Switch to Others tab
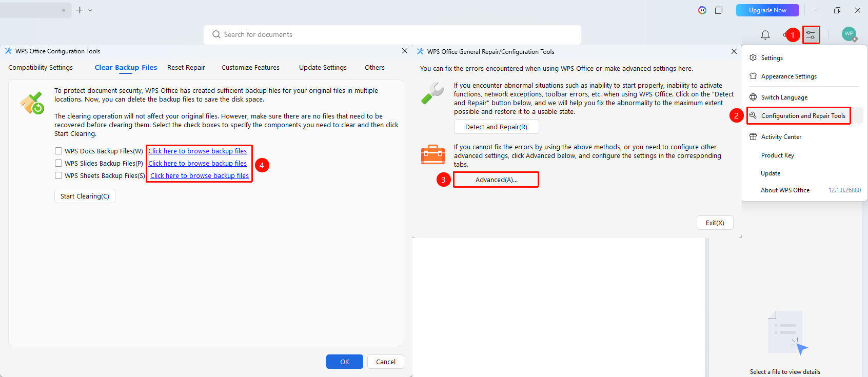 point(375,67)
